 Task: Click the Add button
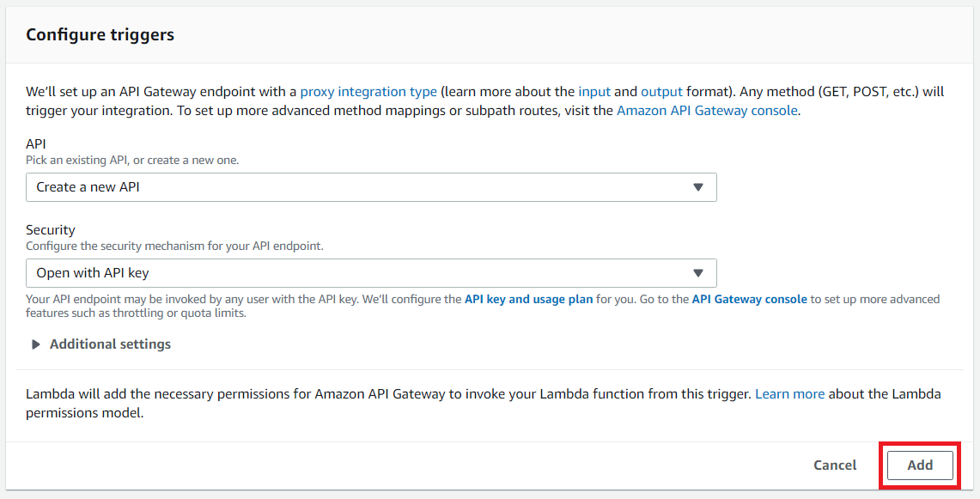pos(920,466)
